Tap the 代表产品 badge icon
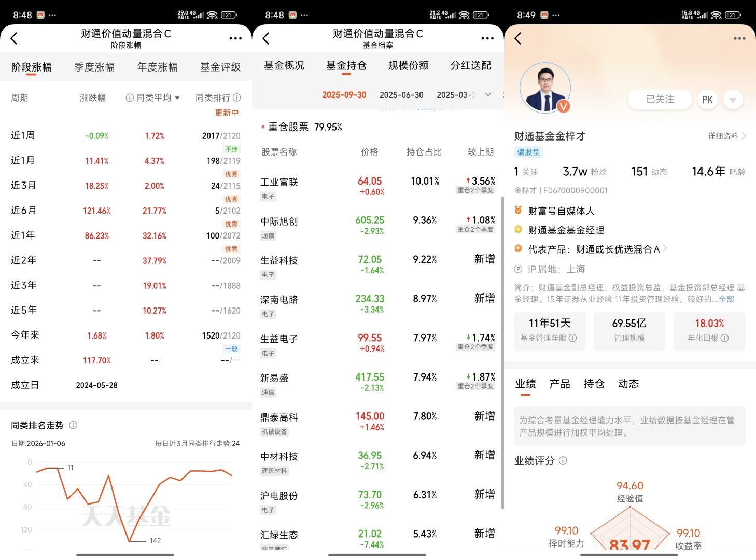Viewport: 756px width, 560px height. tap(518, 249)
